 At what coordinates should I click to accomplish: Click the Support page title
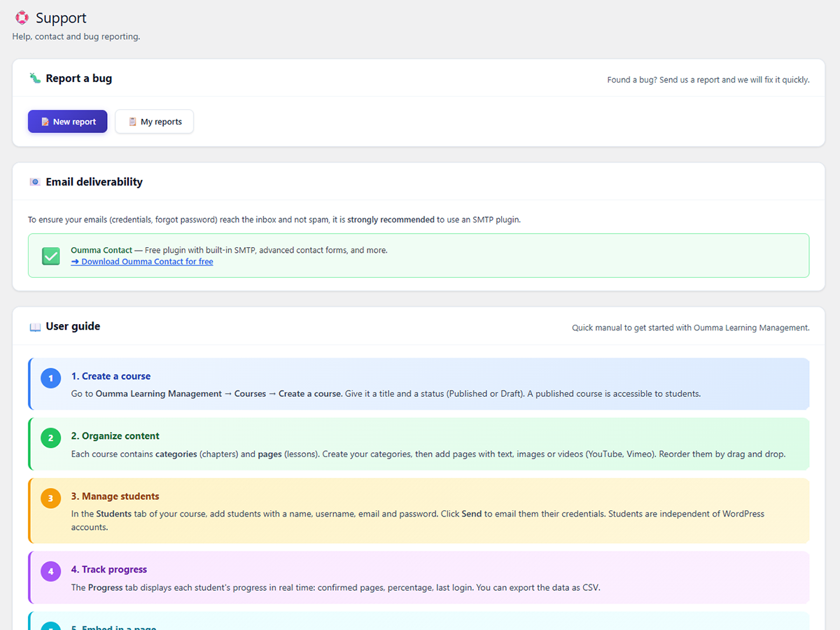click(x=61, y=18)
